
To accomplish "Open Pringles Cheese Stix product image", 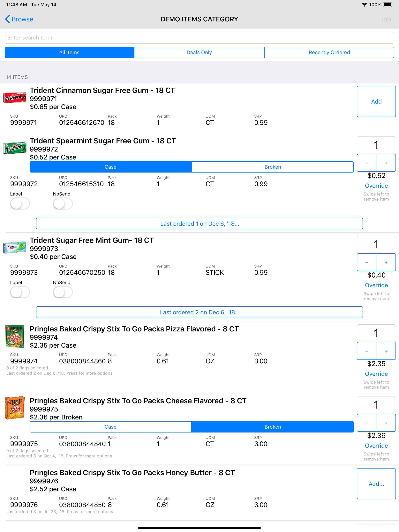I will click(15, 408).
